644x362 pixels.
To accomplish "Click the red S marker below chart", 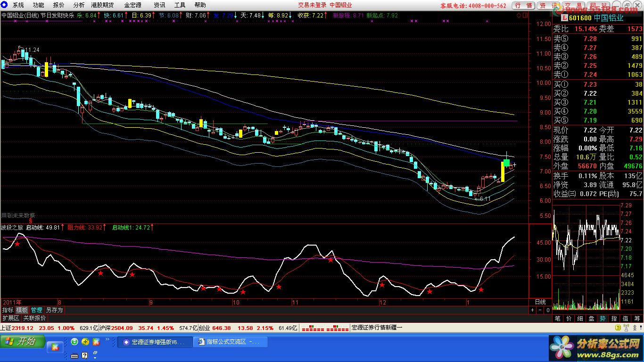I will [x=30, y=220].
